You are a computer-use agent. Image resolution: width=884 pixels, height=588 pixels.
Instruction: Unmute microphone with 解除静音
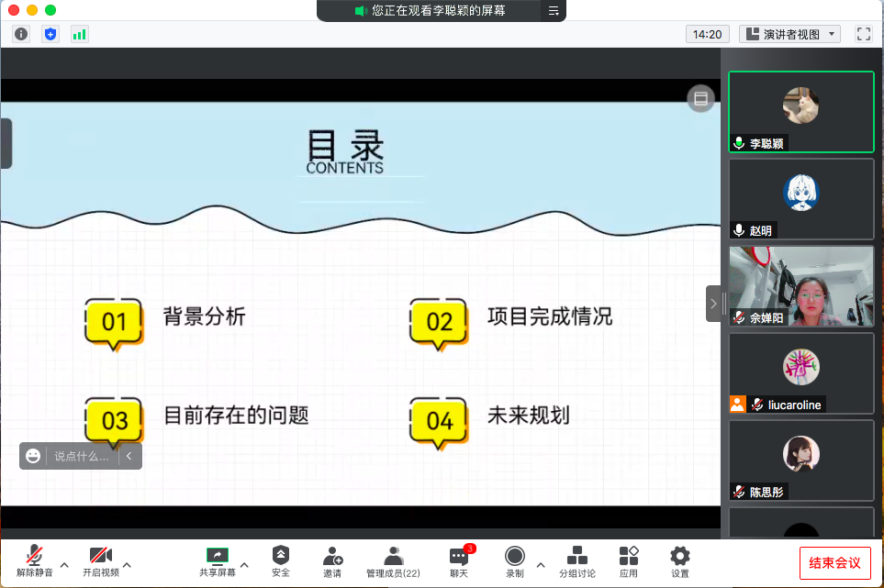point(34,561)
